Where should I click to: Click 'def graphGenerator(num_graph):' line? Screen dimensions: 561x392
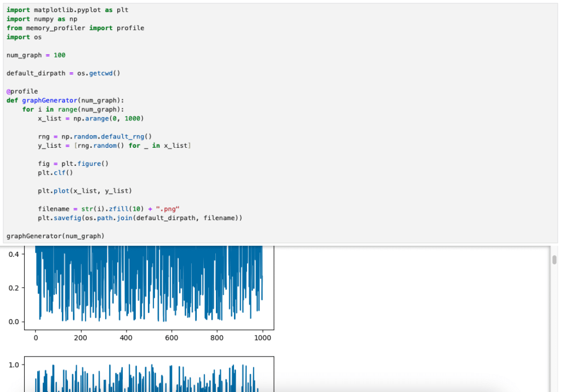[x=65, y=101]
